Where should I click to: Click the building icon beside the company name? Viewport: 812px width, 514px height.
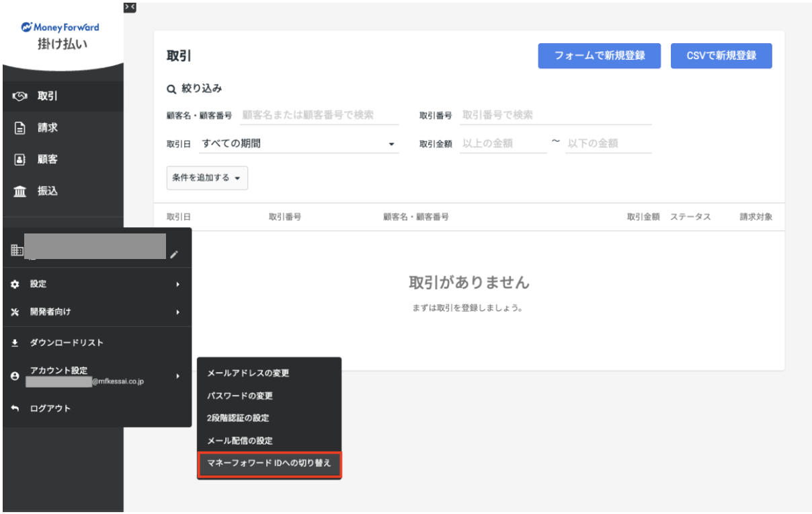point(16,250)
